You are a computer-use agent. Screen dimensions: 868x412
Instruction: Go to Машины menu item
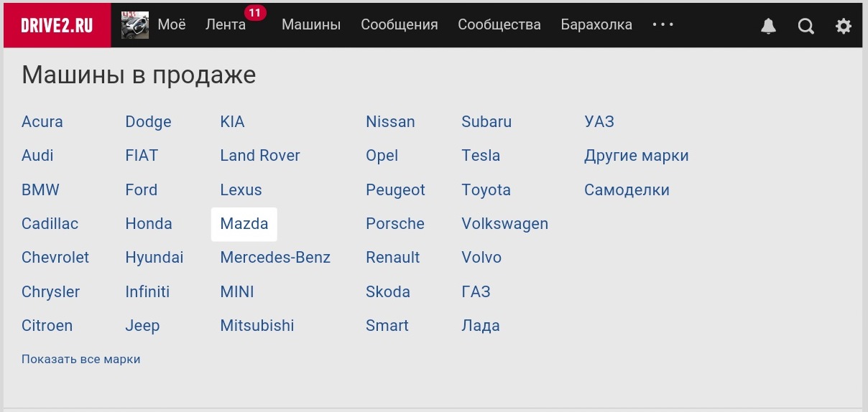310,25
